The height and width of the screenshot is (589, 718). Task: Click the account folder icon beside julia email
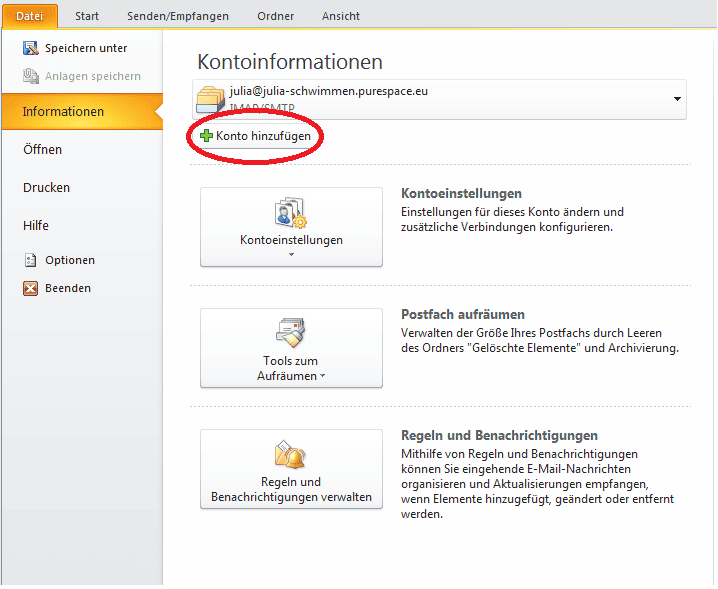click(213, 101)
